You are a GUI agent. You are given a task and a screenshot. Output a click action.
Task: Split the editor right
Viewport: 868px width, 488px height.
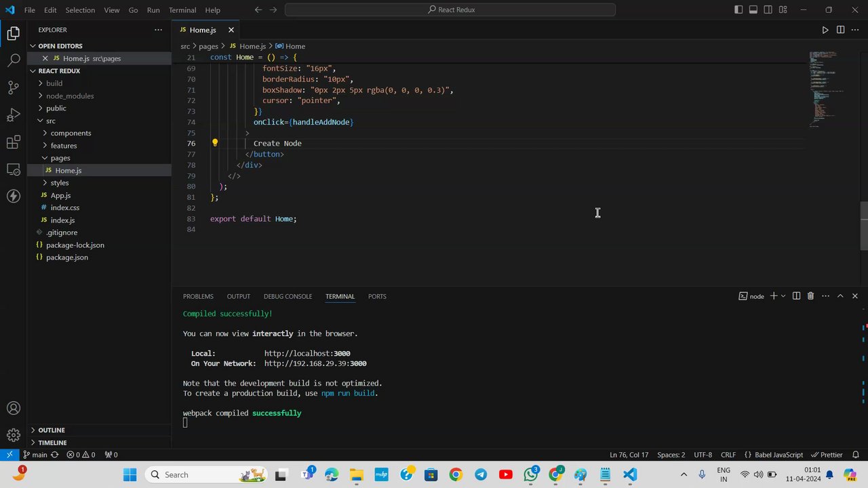coord(840,30)
